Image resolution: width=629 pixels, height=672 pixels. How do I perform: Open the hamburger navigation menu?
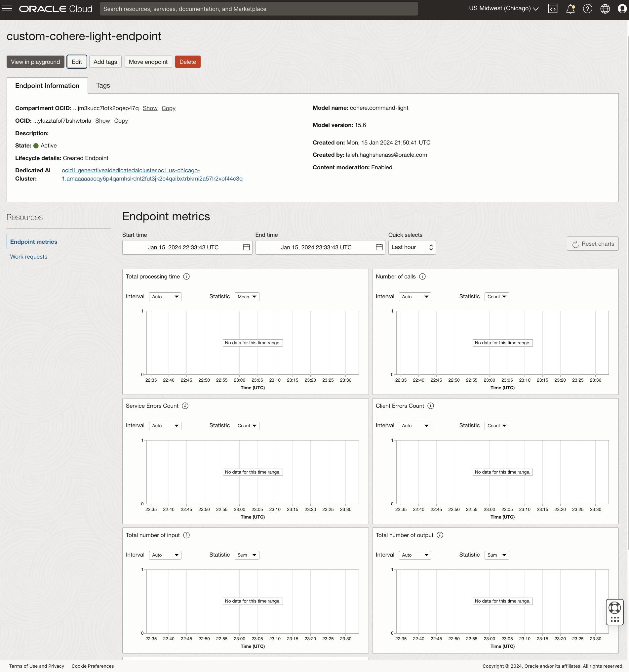pos(7,9)
